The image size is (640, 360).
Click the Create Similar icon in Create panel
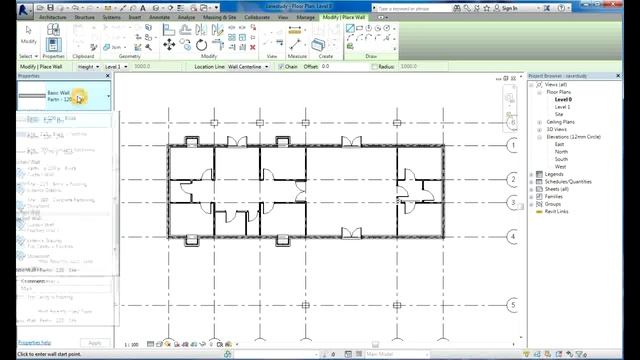(x=318, y=44)
